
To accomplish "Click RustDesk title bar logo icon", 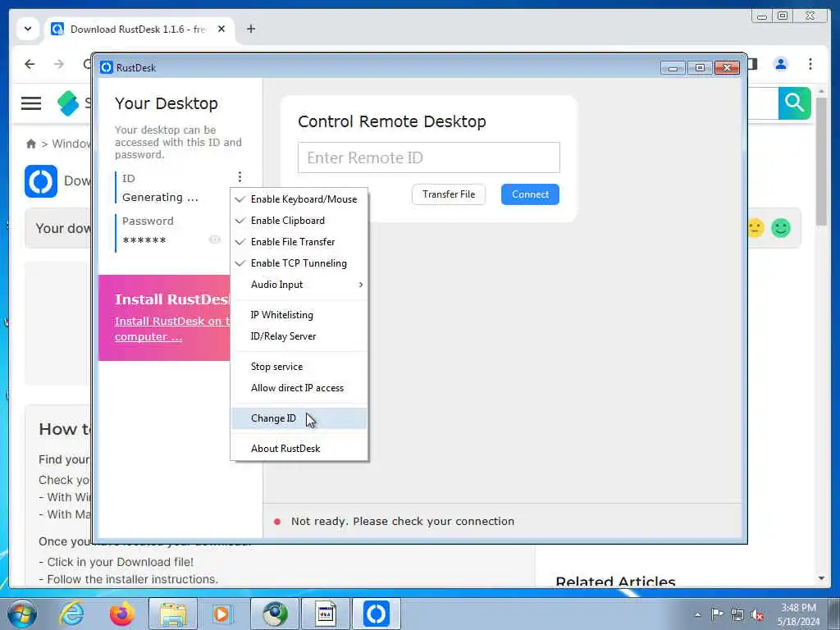I will (x=106, y=67).
